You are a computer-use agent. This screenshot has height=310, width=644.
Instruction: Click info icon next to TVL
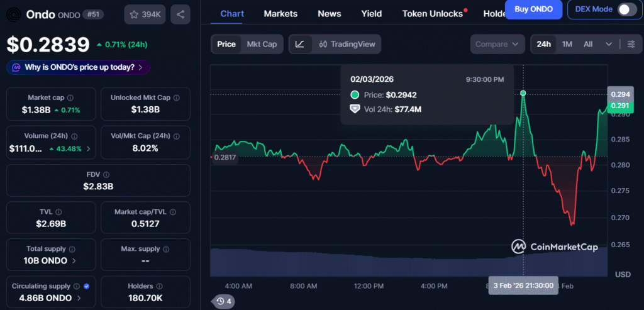tap(58, 212)
